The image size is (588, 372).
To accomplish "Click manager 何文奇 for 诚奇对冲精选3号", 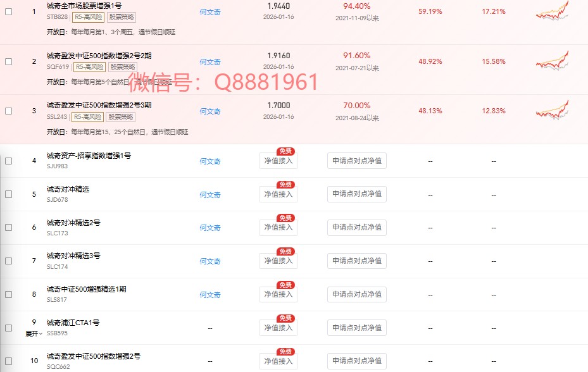I will point(210,261).
